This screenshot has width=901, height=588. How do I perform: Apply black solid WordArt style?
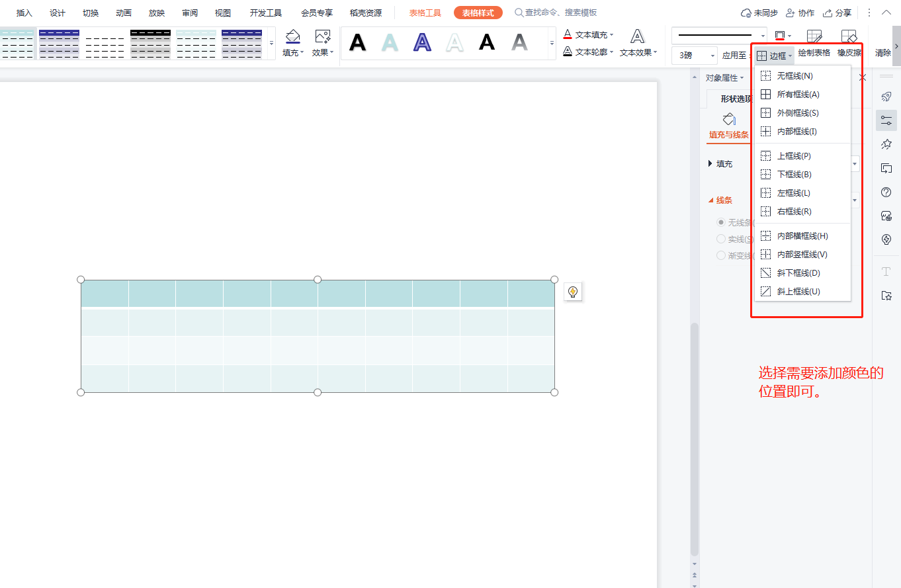pyautogui.click(x=358, y=43)
